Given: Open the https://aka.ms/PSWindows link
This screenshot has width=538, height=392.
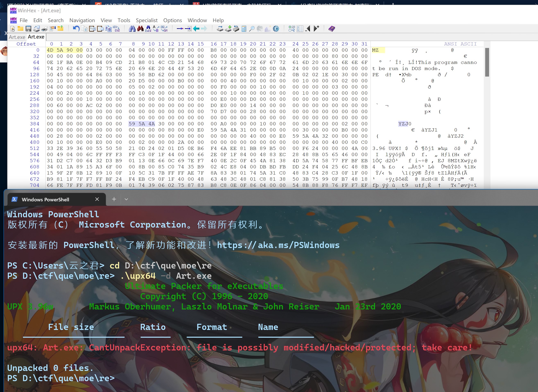Looking at the screenshot, I should coord(278,245).
